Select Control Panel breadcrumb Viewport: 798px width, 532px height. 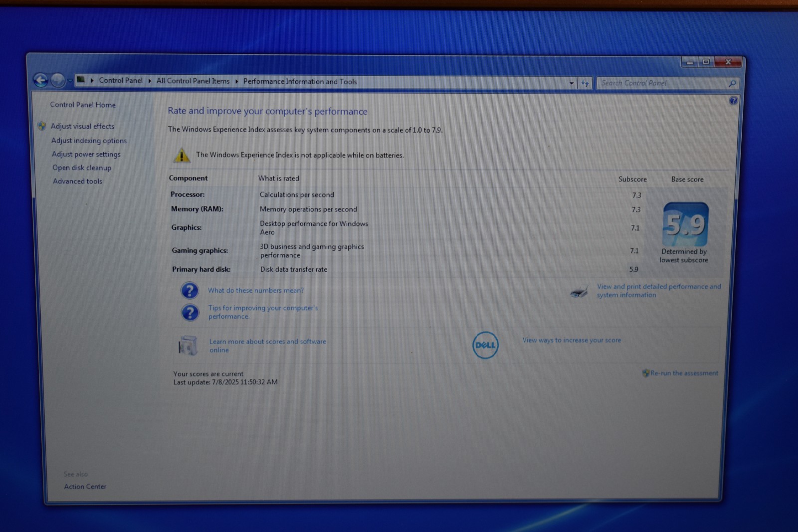[121, 80]
